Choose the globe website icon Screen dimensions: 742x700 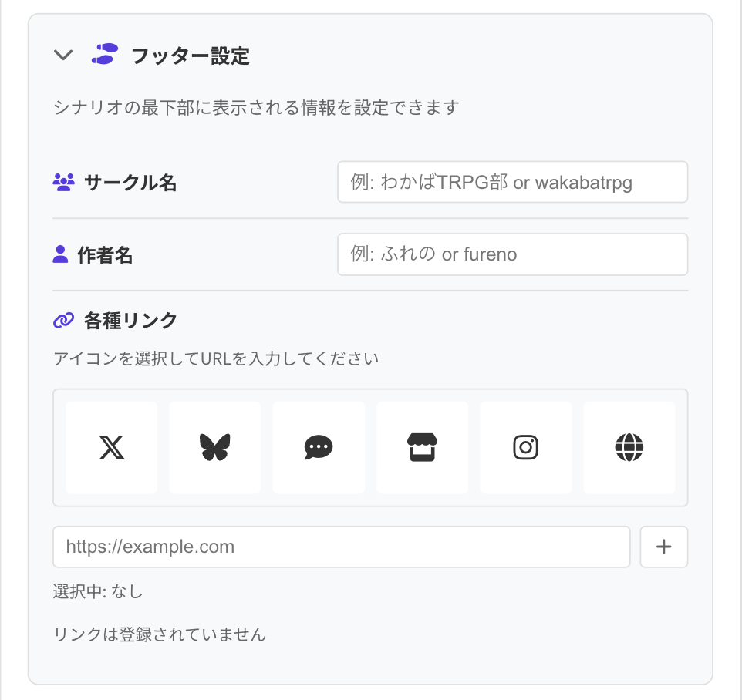click(x=629, y=447)
